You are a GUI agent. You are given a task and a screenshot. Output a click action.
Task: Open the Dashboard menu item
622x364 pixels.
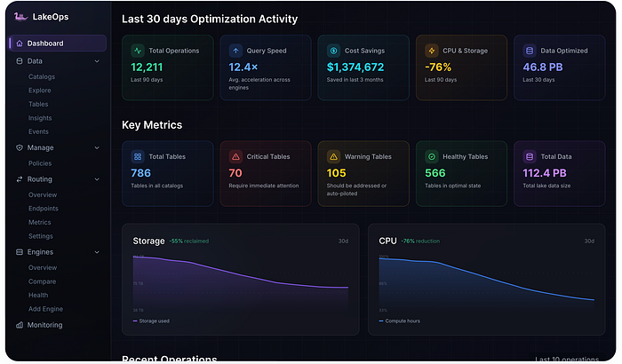point(58,44)
